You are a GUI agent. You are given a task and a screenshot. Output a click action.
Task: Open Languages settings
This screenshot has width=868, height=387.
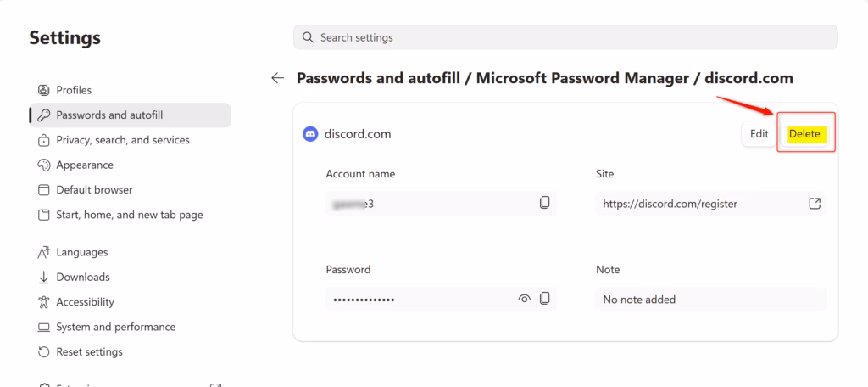(x=81, y=252)
